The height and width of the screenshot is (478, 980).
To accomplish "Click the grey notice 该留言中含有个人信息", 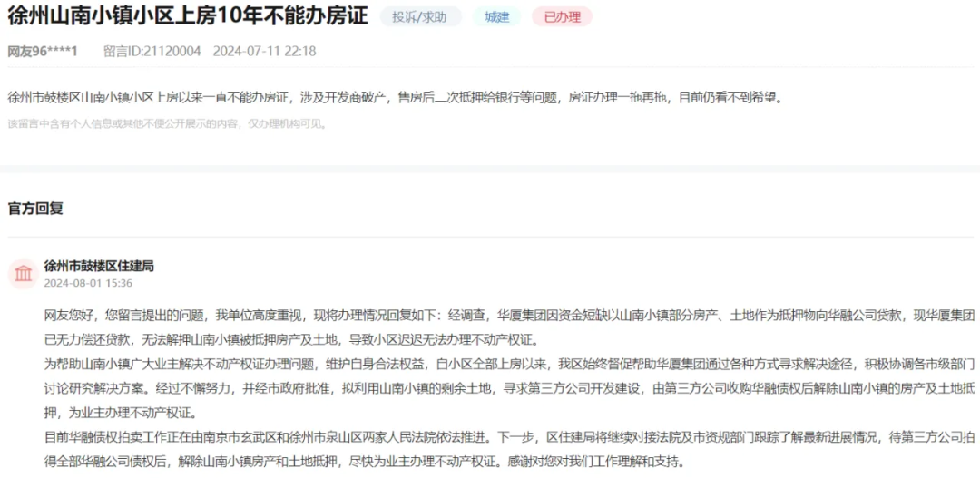I will coord(168,123).
